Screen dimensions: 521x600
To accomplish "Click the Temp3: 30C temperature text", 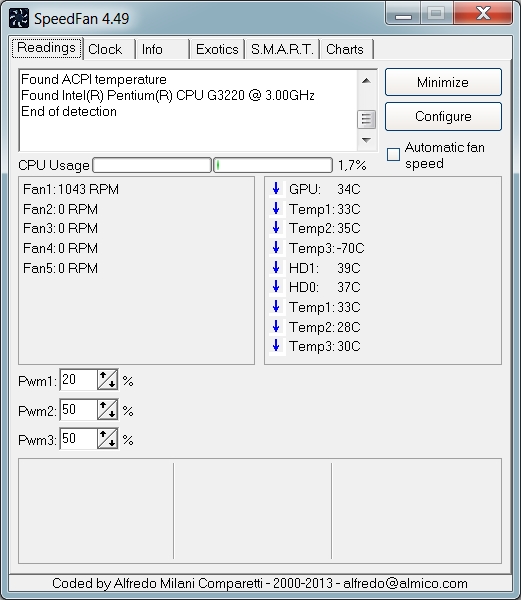I will click(x=324, y=347).
